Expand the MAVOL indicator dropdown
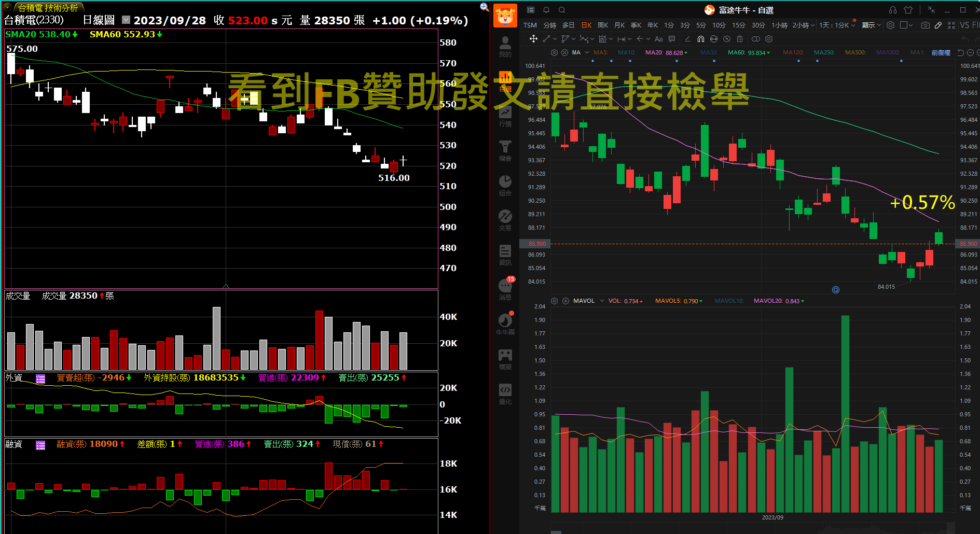The height and width of the screenshot is (534, 980). tap(602, 301)
